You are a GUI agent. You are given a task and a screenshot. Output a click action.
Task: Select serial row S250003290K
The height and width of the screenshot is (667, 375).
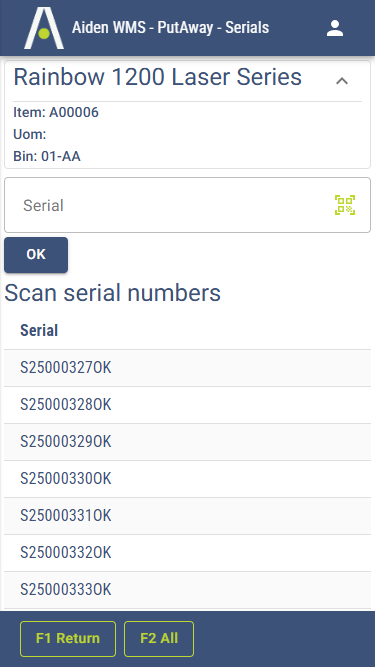(188, 442)
